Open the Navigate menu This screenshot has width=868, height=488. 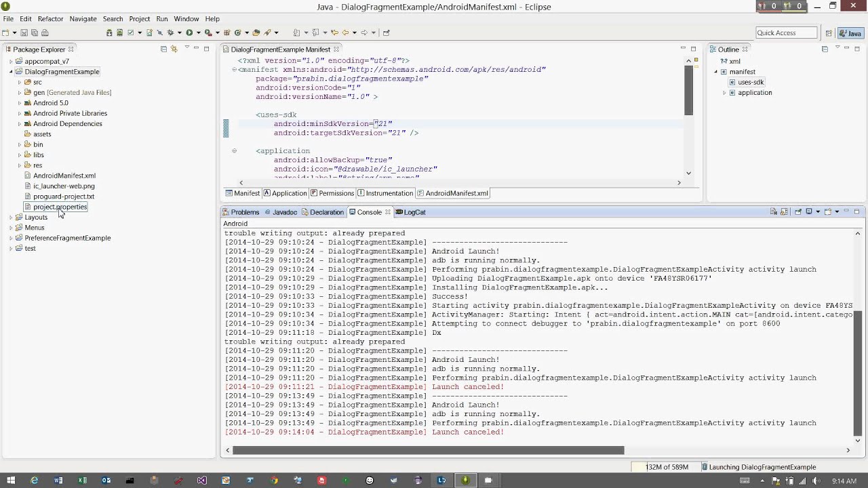[x=83, y=19]
